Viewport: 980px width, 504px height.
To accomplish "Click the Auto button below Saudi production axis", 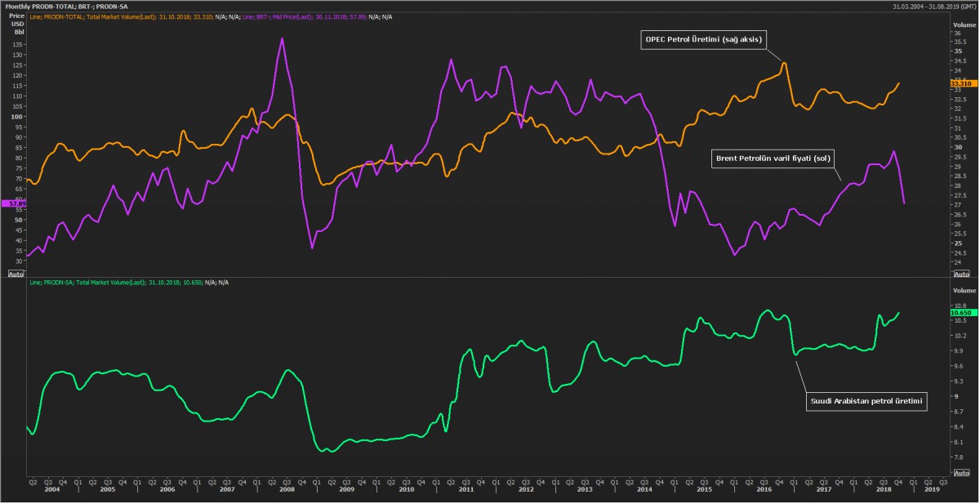I will (x=963, y=473).
